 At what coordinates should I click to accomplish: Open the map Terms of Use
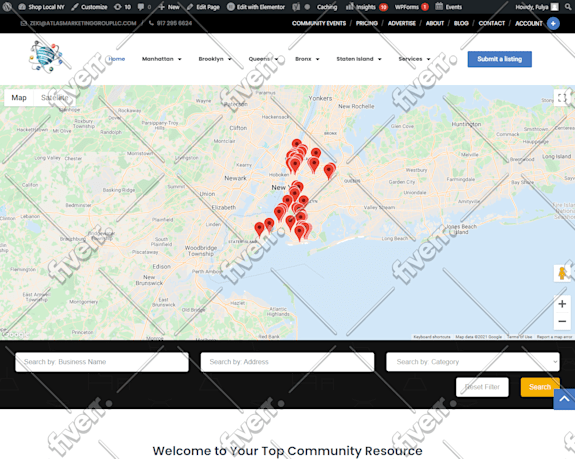coord(519,337)
